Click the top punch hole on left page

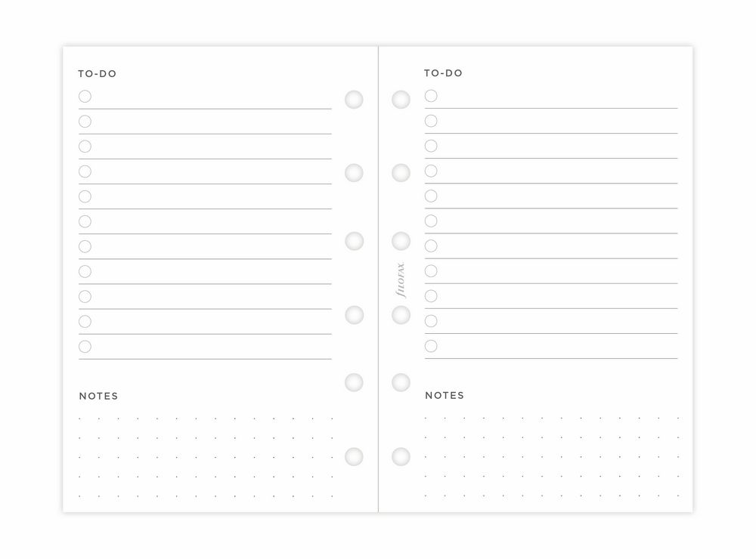click(x=354, y=100)
